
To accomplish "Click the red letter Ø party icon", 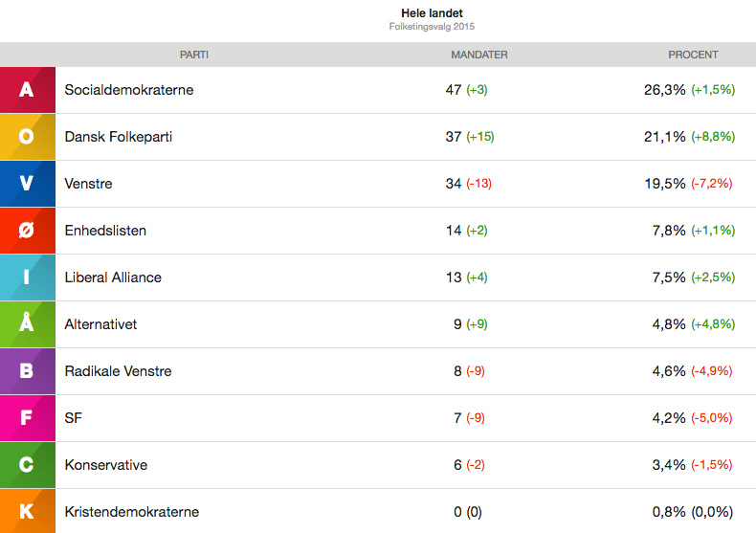I will click(x=27, y=231).
